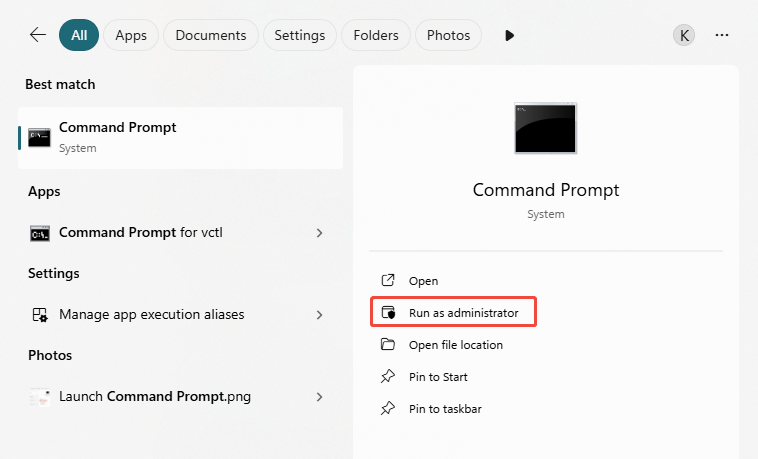The image size is (758, 459).
Task: Click the back arrow icon
Action: (38, 35)
